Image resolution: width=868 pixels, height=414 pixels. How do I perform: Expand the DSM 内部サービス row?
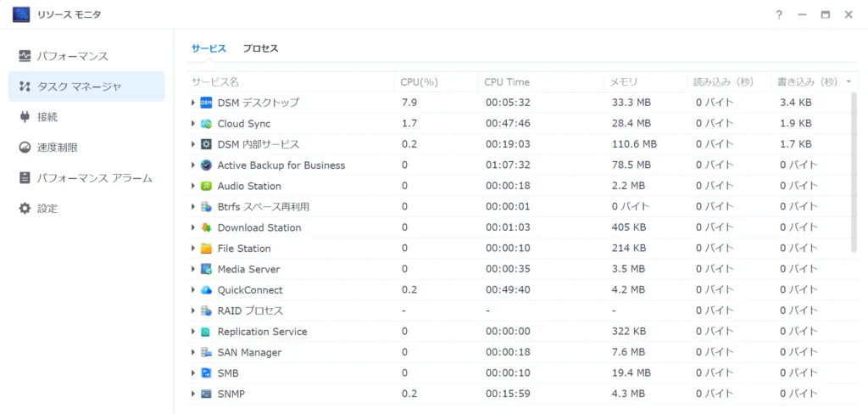(193, 144)
